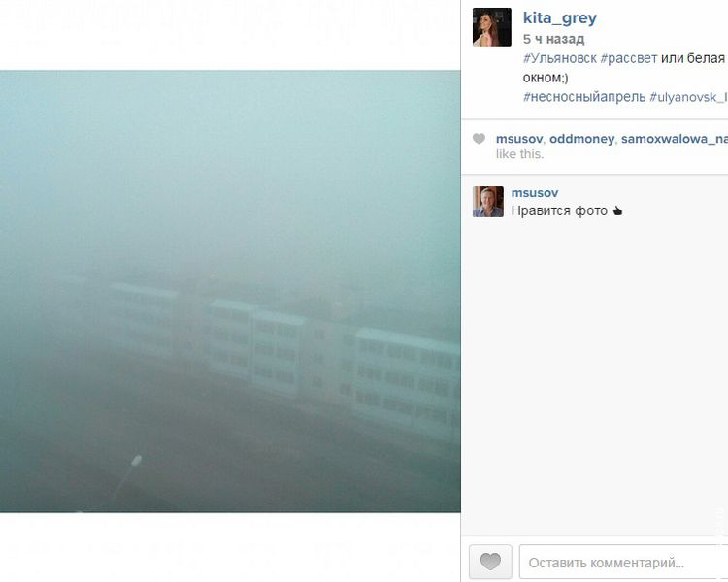The height and width of the screenshot is (582, 728).
Task: Click the Оставить комментарий input field
Action: click(x=623, y=563)
